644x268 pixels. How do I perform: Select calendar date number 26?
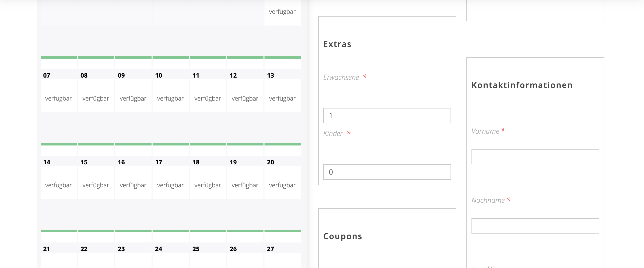233,249
